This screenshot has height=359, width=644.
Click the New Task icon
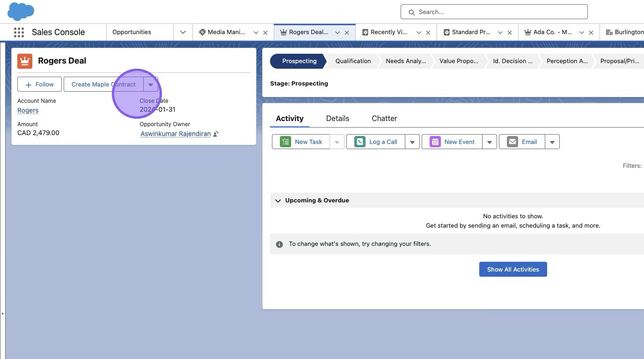tap(285, 142)
